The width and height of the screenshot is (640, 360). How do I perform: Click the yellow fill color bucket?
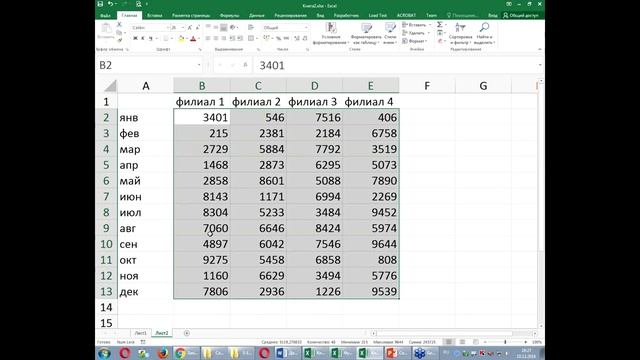tap(181, 38)
